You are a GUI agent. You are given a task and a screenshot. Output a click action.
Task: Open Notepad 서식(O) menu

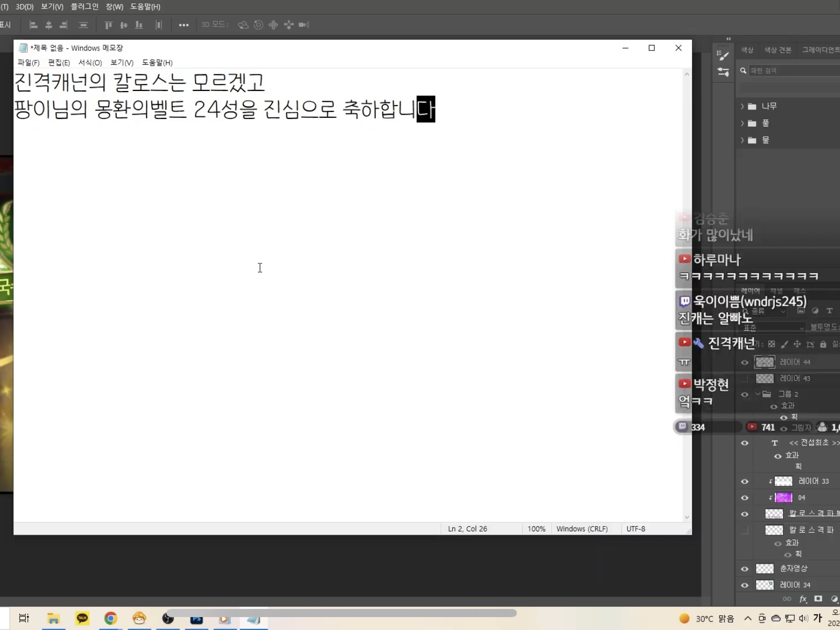pos(90,62)
